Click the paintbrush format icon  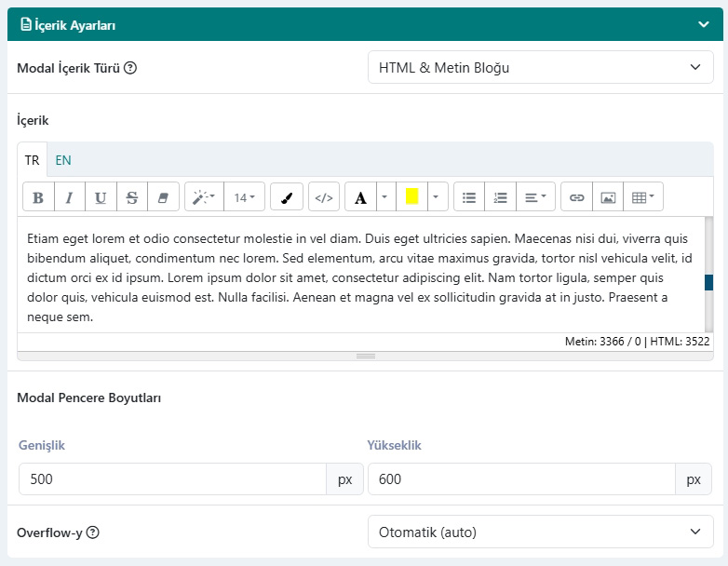tap(287, 197)
